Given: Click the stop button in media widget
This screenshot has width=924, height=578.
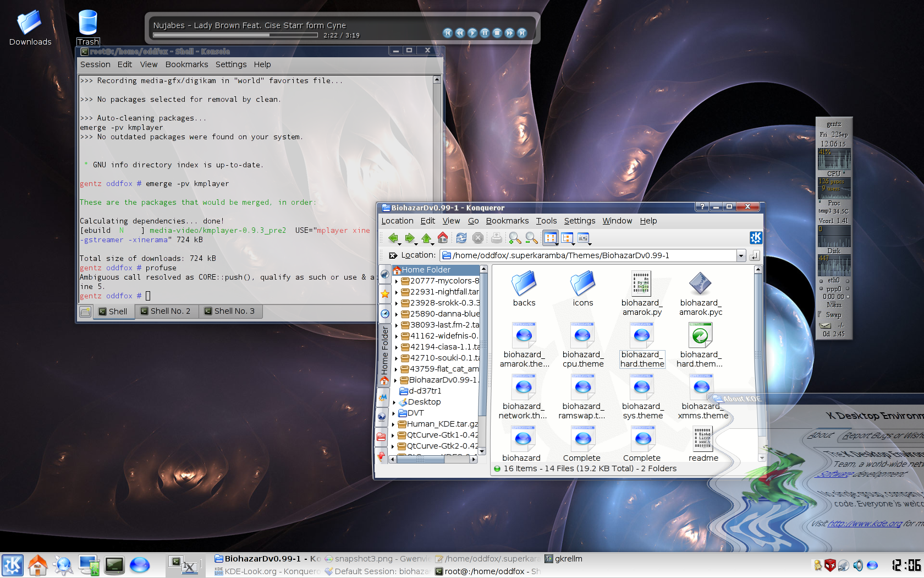Looking at the screenshot, I should tap(497, 33).
